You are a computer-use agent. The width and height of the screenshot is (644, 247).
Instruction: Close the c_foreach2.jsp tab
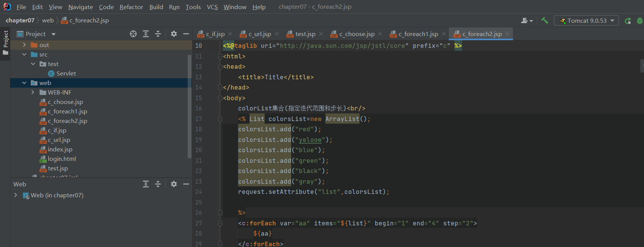pos(507,34)
